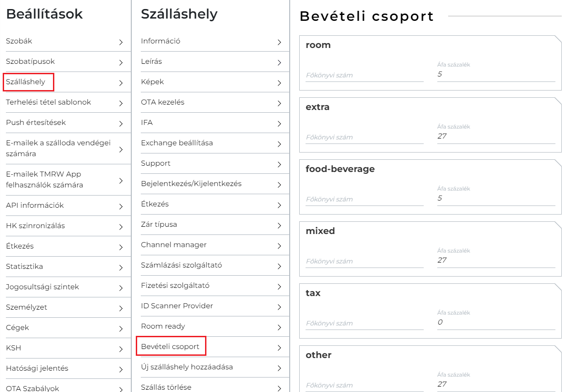Open the Szálláshely settings menu item
Viewport: 569px width, 392px height.
point(26,82)
